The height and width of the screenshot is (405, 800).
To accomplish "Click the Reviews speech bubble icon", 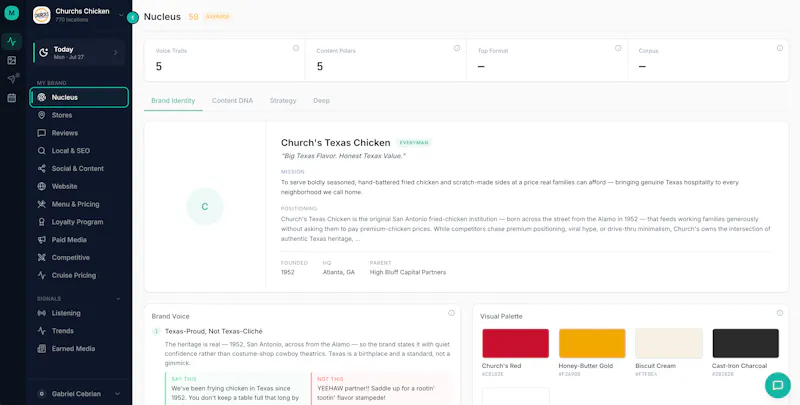I will [x=42, y=133].
